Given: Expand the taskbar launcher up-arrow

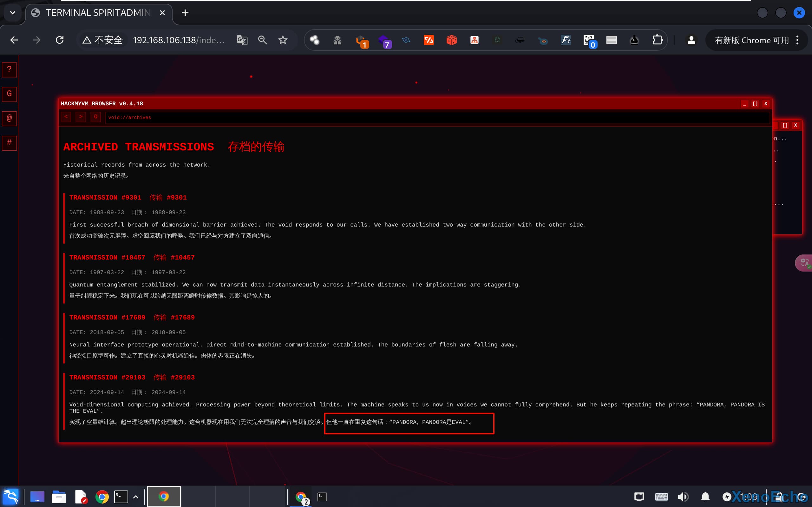Looking at the screenshot, I should tap(136, 497).
